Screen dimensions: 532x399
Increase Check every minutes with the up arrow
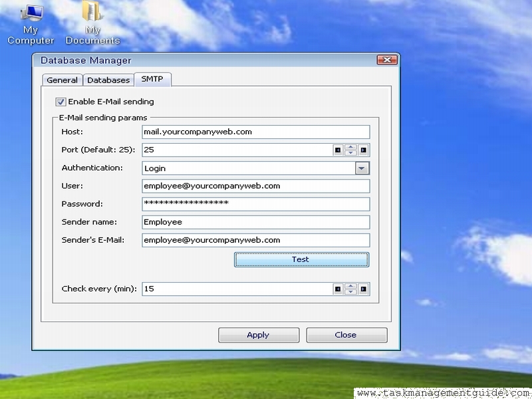pyautogui.click(x=350, y=287)
